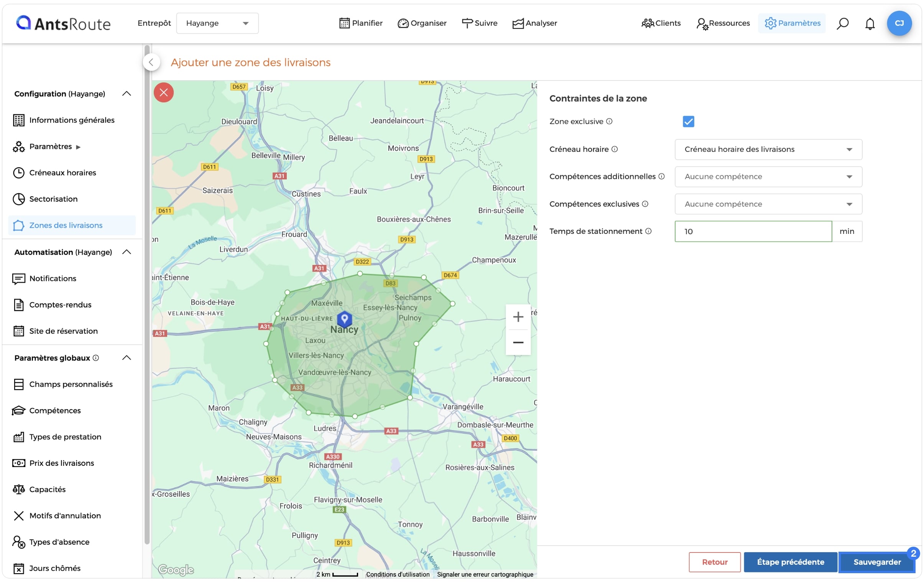Image resolution: width=924 pixels, height=582 pixels.
Task: Open the Entrepôt Hayange dropdown
Action: [217, 23]
